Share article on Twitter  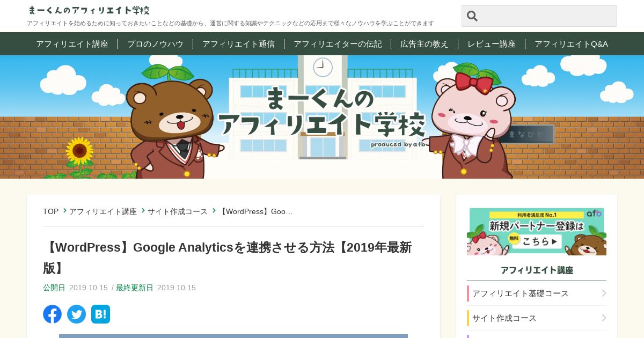click(x=76, y=314)
